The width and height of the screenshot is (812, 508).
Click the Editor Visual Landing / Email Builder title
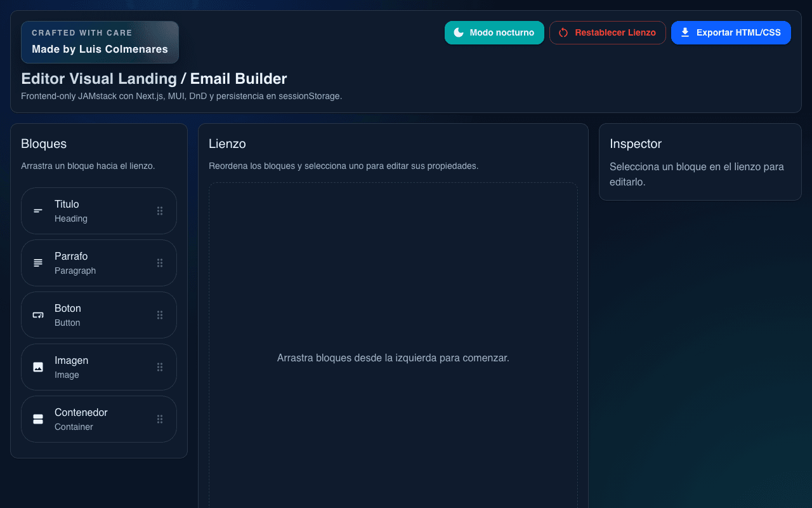click(x=154, y=79)
